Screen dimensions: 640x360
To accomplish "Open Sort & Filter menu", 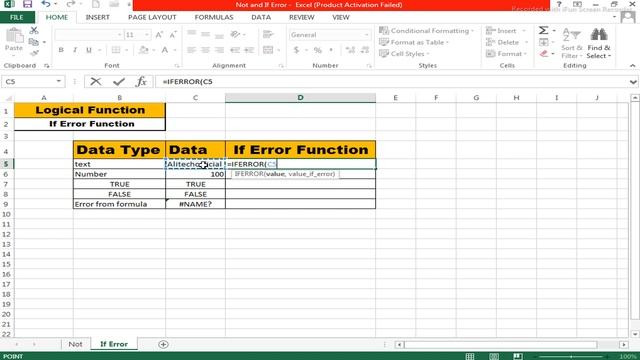I will click(x=571, y=42).
